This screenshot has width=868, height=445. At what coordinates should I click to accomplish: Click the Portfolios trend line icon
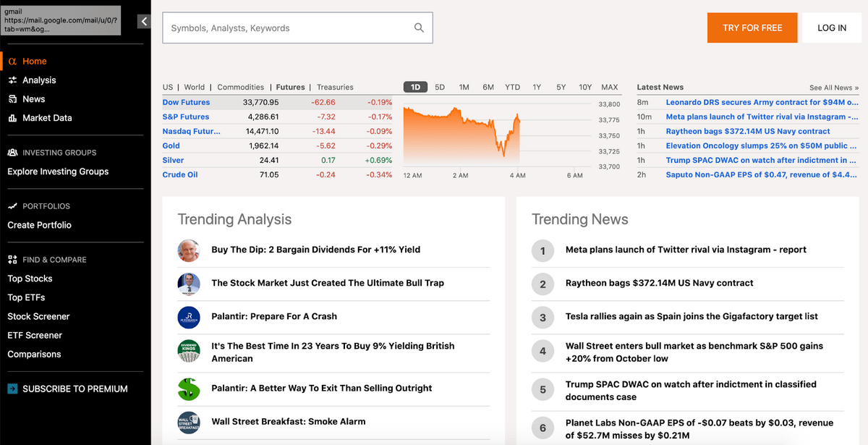point(12,206)
